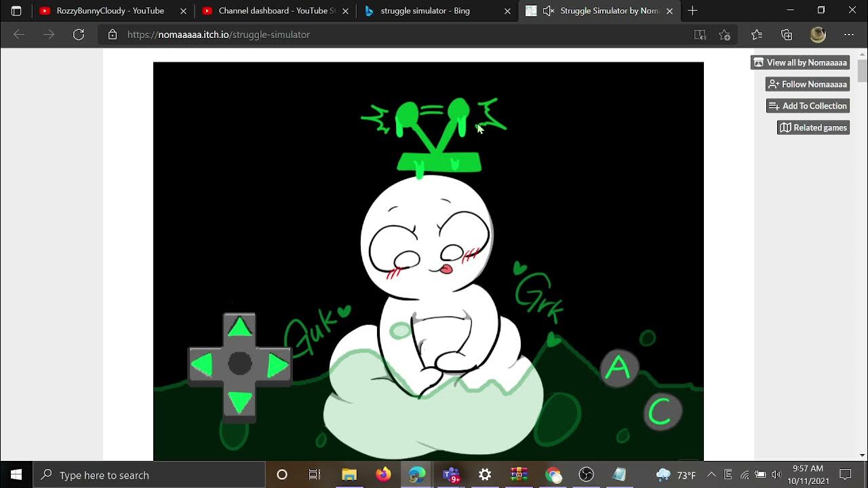Open File Explorer from the taskbar
The image size is (868, 488).
(x=349, y=475)
